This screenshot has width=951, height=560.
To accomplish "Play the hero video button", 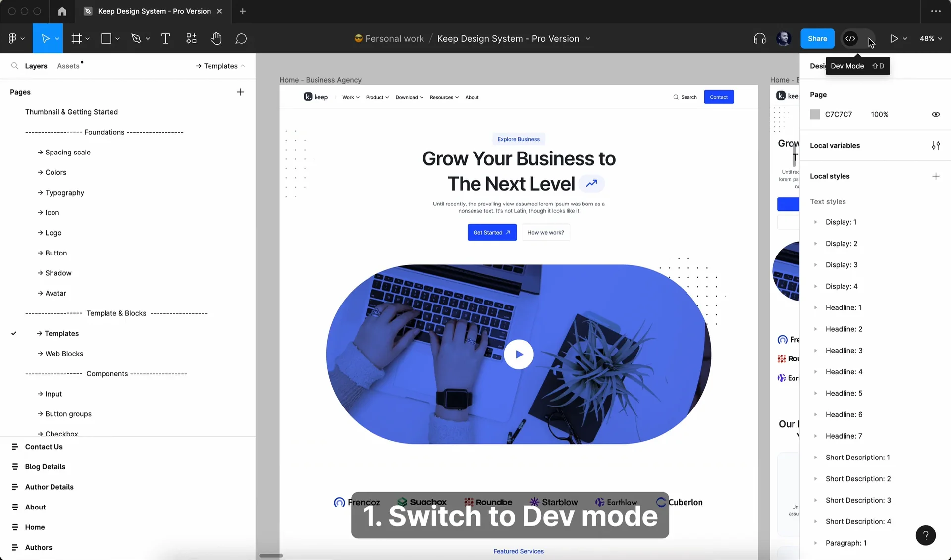I will [x=519, y=354].
